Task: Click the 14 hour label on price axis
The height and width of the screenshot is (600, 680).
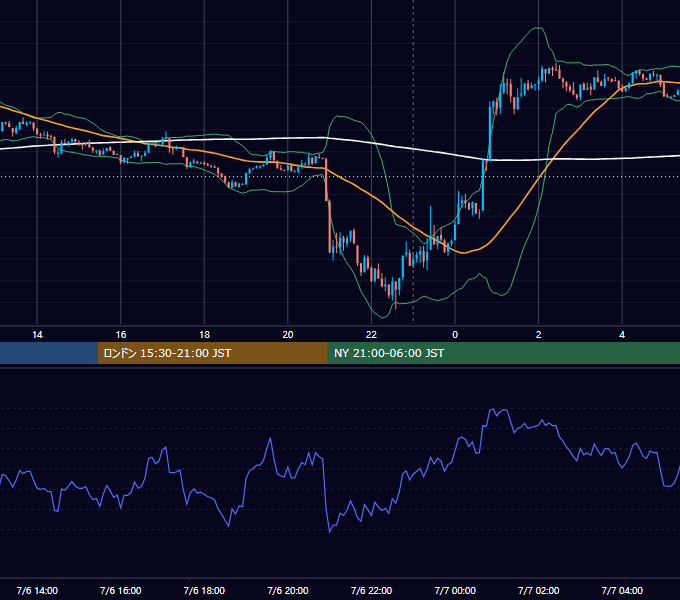Action: pos(37,335)
